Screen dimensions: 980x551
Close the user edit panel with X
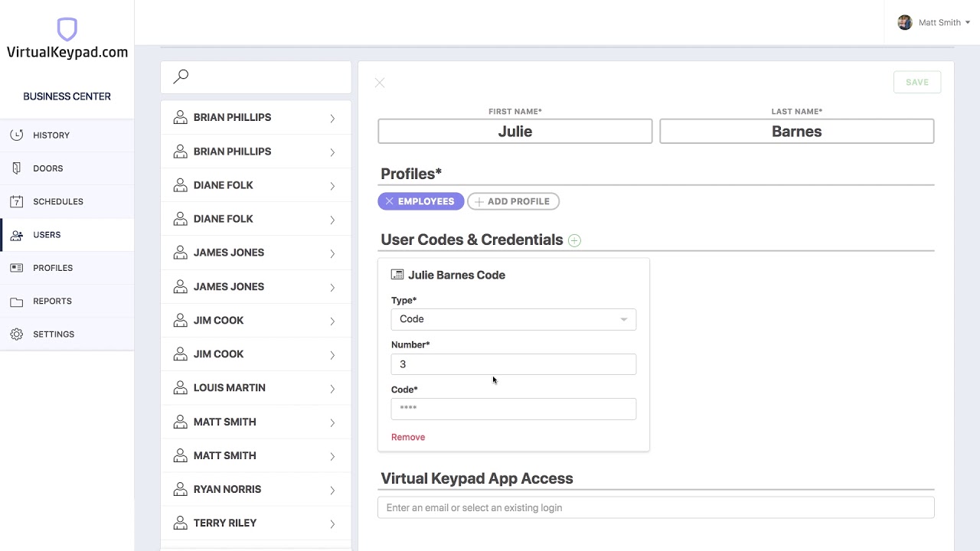[x=380, y=83]
